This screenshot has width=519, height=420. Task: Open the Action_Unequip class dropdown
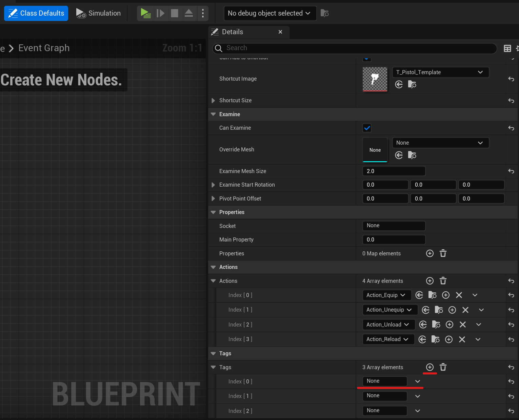tap(390, 310)
